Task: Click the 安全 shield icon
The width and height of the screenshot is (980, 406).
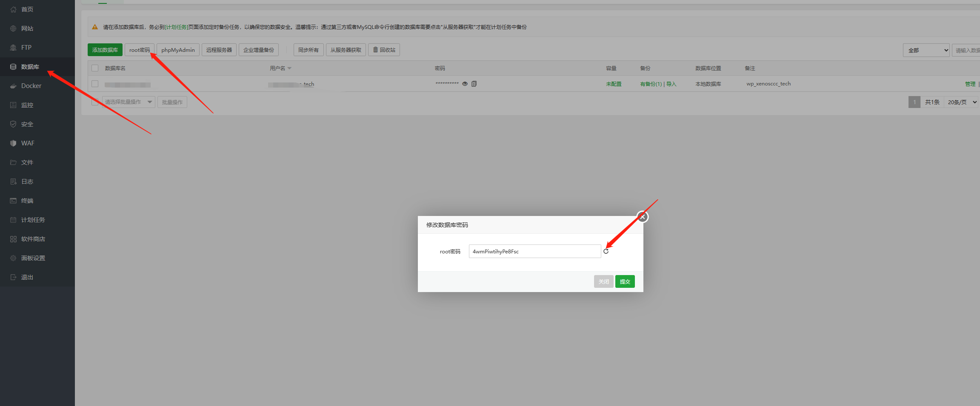Action: [x=13, y=124]
